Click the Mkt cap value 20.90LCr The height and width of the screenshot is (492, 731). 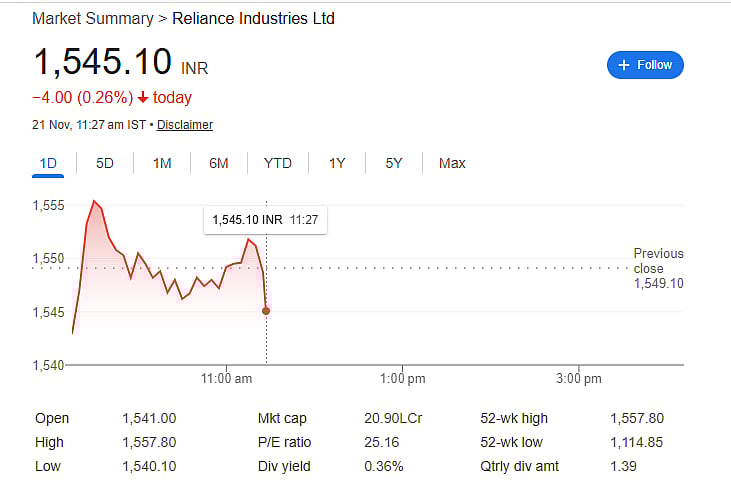click(393, 418)
